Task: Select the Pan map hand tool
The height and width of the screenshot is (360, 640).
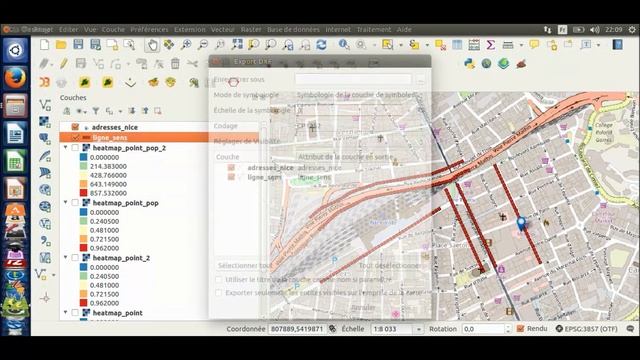Action: point(152,44)
